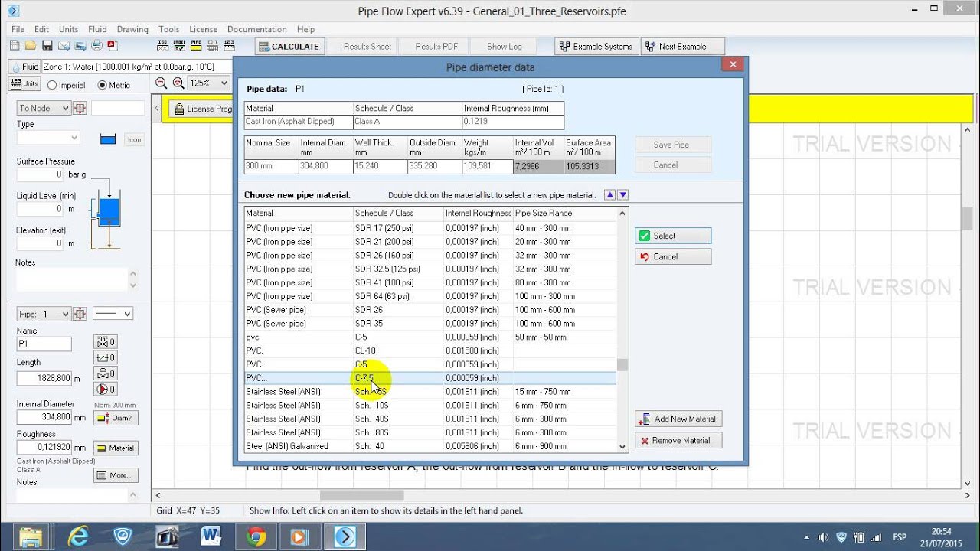Click the node locate icon beside To Node

click(x=80, y=108)
